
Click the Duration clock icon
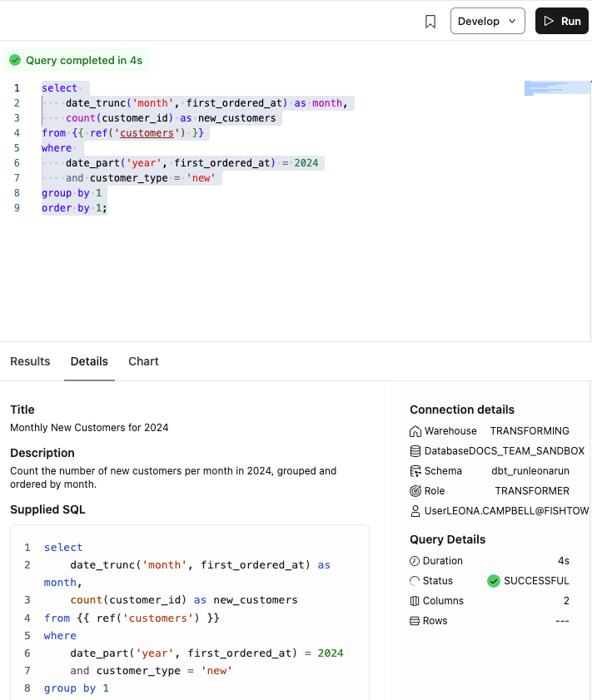tap(415, 561)
